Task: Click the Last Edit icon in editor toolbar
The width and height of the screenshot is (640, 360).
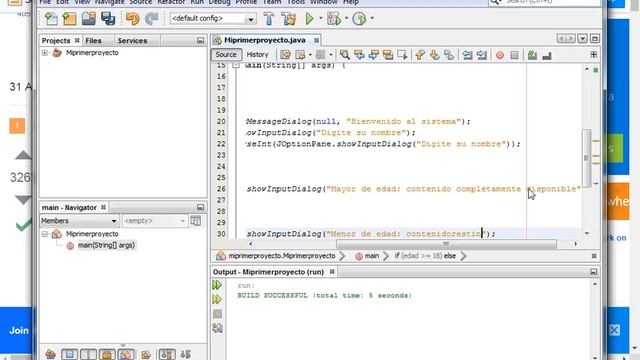Action: pyautogui.click(x=285, y=55)
